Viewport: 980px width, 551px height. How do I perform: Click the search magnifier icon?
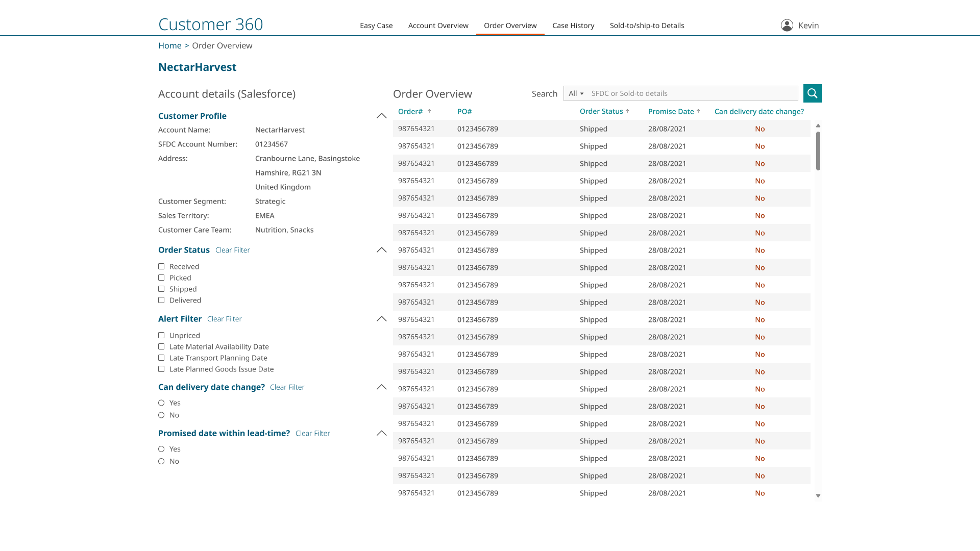click(x=812, y=93)
